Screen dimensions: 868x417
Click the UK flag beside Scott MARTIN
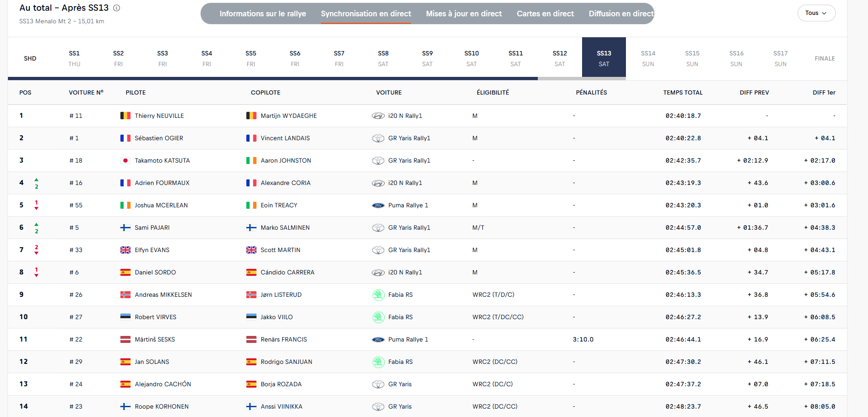251,250
